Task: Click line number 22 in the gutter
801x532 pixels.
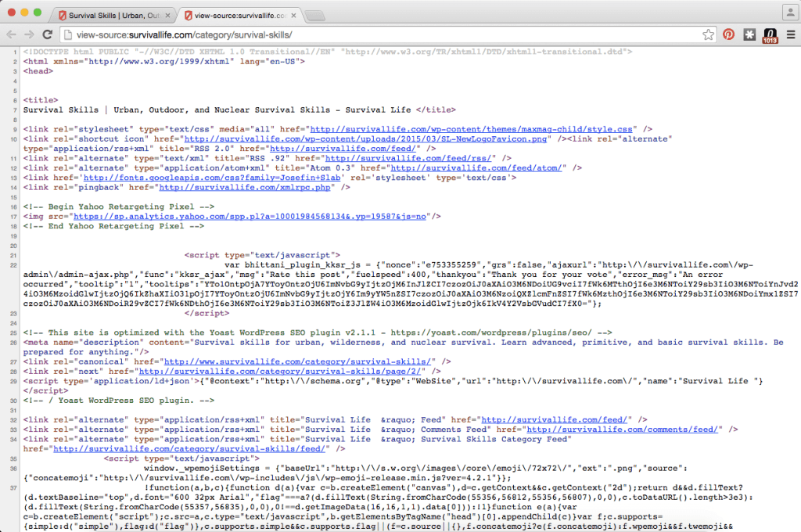Action: point(13,266)
